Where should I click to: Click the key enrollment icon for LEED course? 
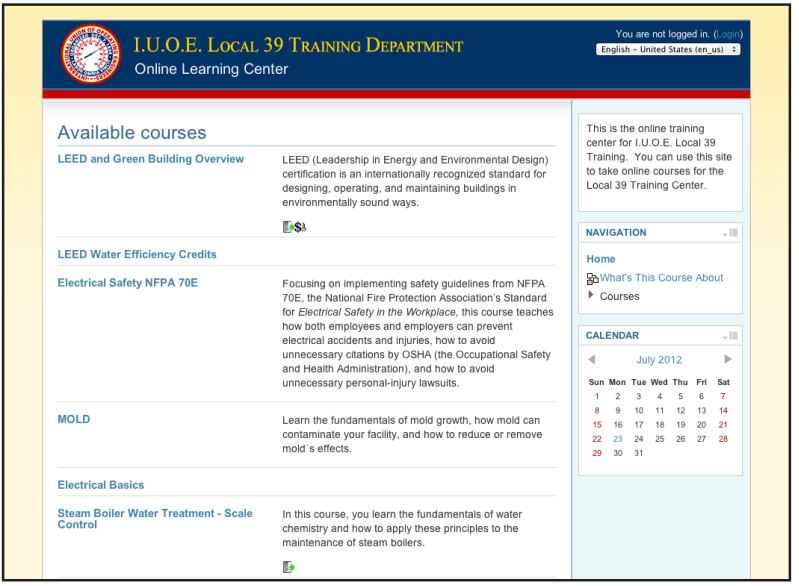click(x=304, y=228)
